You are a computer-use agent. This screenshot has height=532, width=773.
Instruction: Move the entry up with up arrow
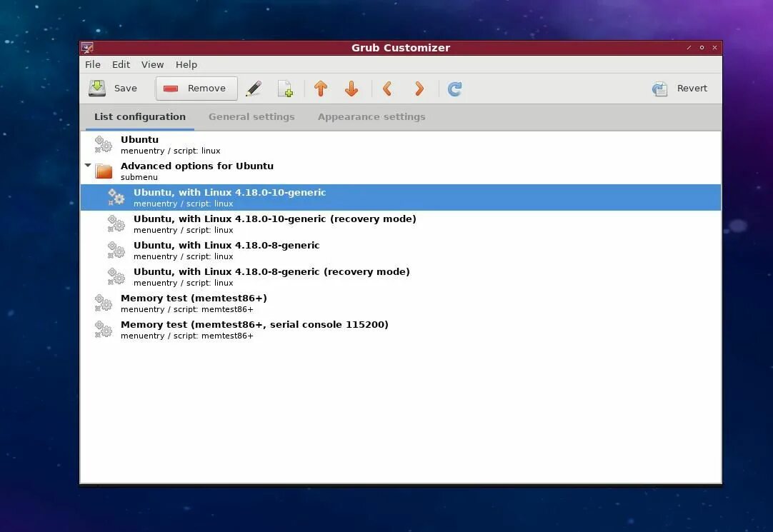pyautogui.click(x=321, y=89)
